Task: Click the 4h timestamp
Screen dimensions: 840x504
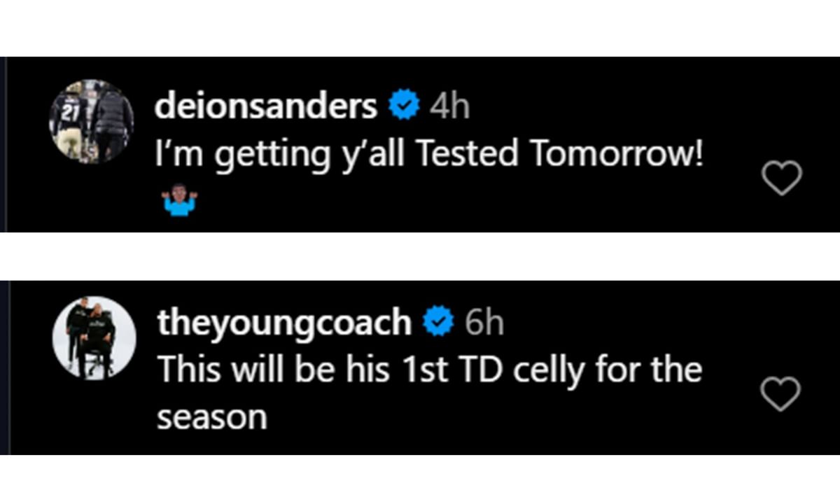Action: coord(449,108)
